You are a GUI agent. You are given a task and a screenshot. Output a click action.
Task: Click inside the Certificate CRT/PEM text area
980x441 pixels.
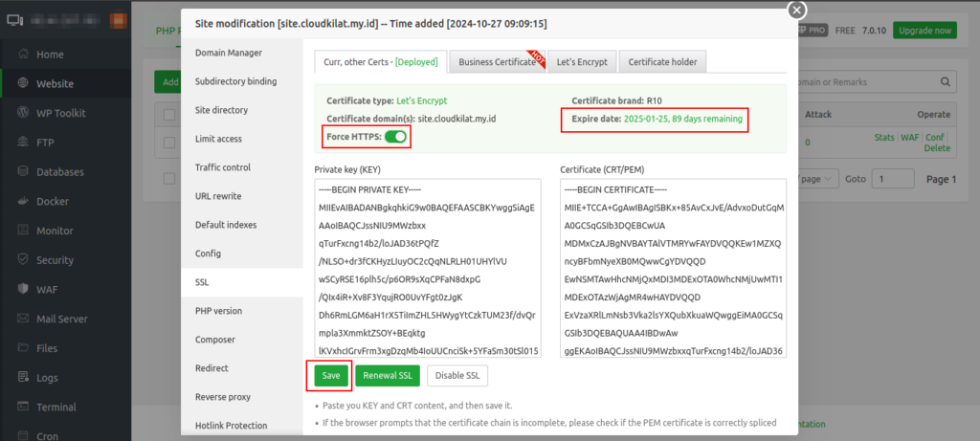[673, 268]
